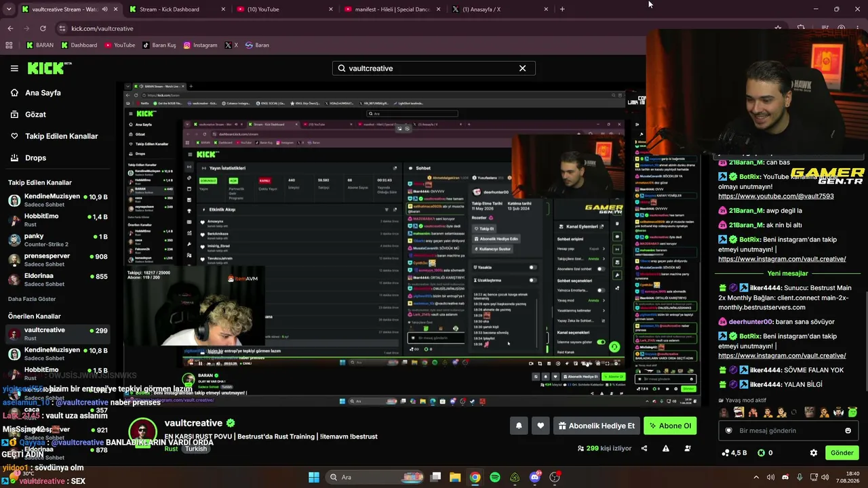Click the chat identity shield icon
Screen dimensions: 868x488
pyautogui.click(x=729, y=430)
